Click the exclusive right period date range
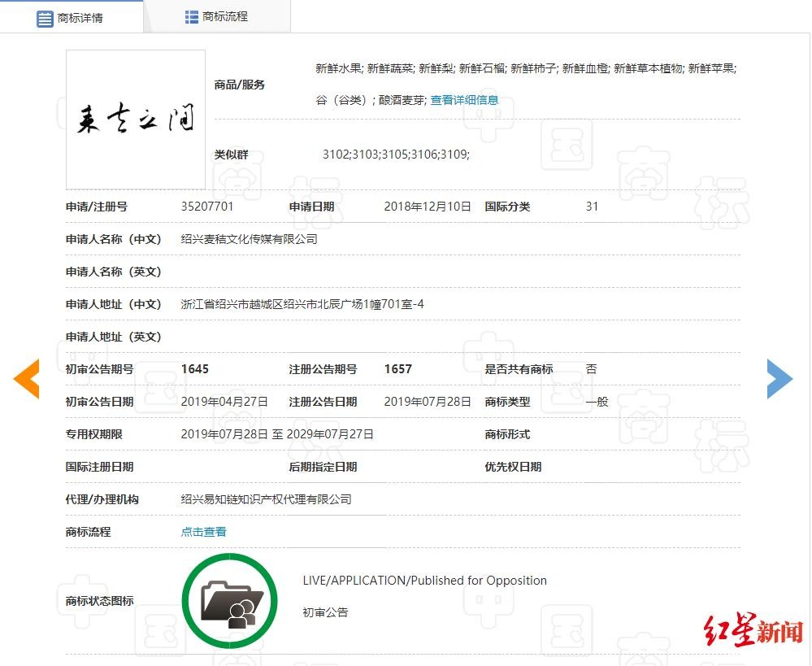Viewport: 812px width, 666px height. click(277, 434)
